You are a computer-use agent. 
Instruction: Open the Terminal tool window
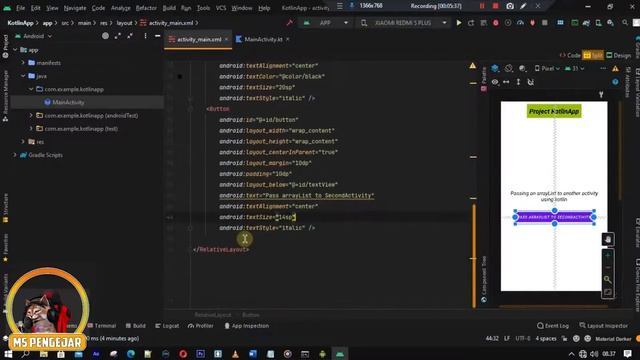point(102,326)
